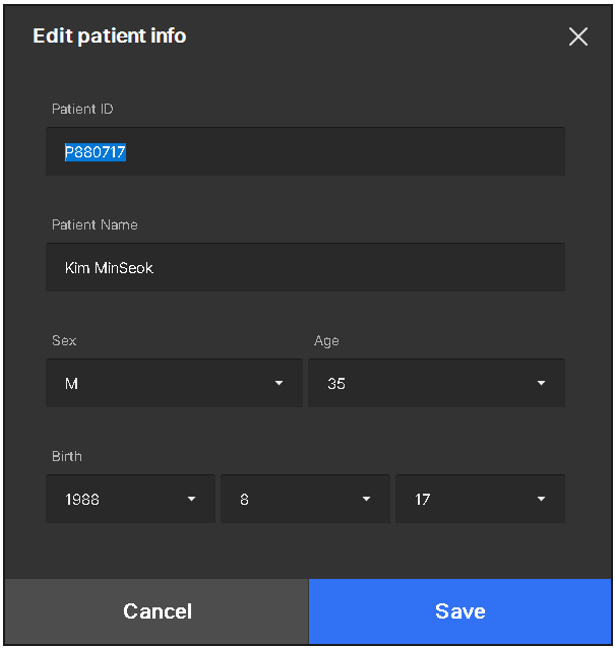The image size is (615, 651).
Task: Click the Age dropdown arrow
Action: (x=541, y=384)
